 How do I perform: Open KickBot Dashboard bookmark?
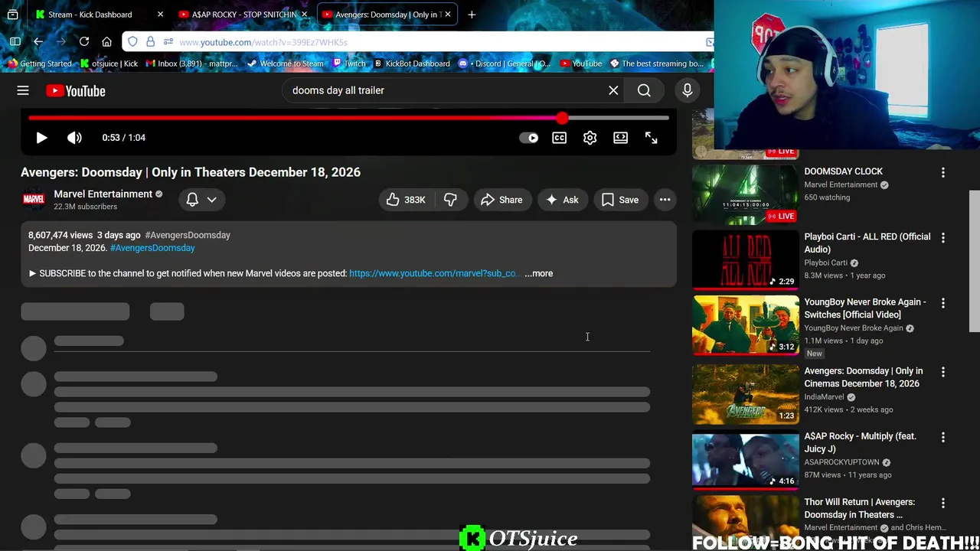tap(412, 64)
